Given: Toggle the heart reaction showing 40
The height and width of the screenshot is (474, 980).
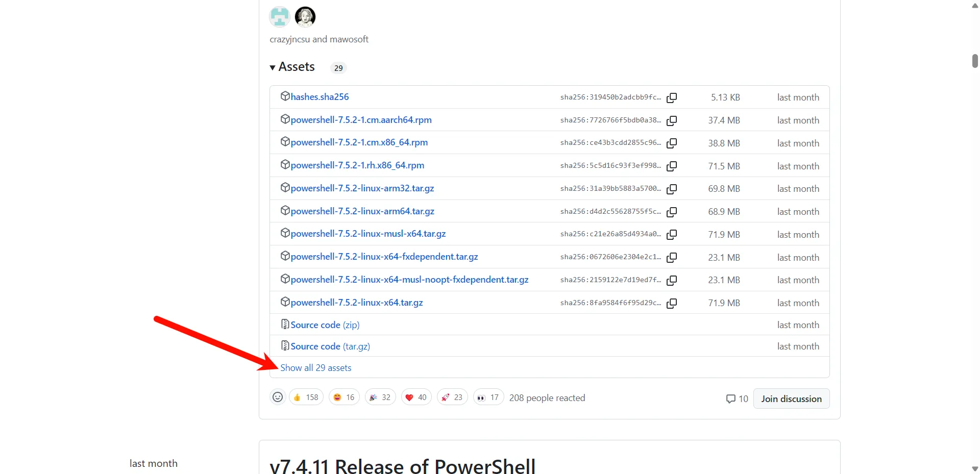Looking at the screenshot, I should (416, 397).
